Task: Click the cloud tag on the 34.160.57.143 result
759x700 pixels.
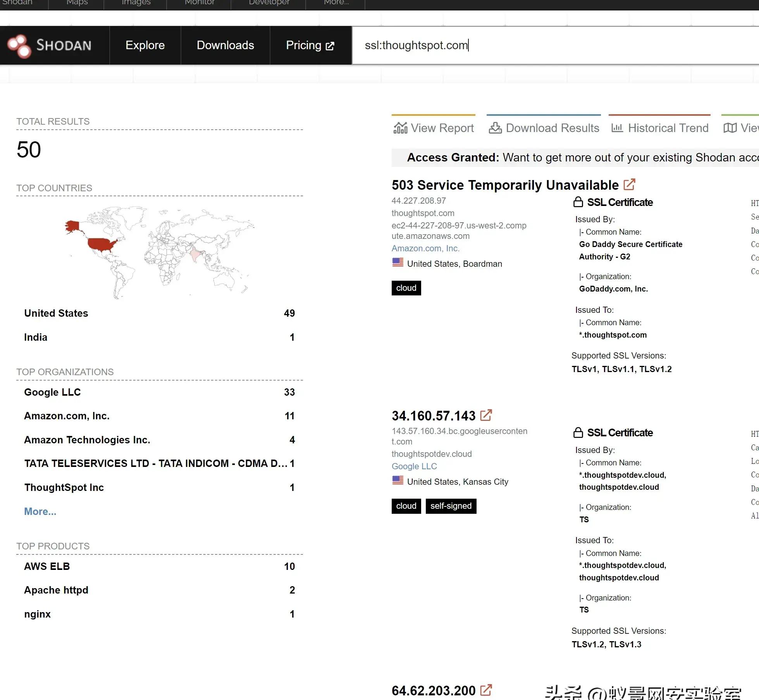Action: [x=406, y=506]
